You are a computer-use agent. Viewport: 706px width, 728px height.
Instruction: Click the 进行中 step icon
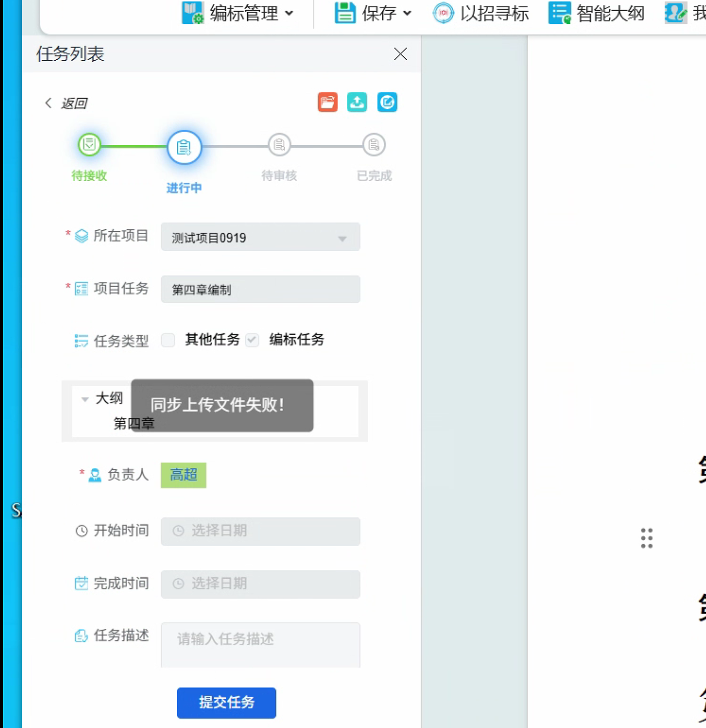[x=184, y=147]
